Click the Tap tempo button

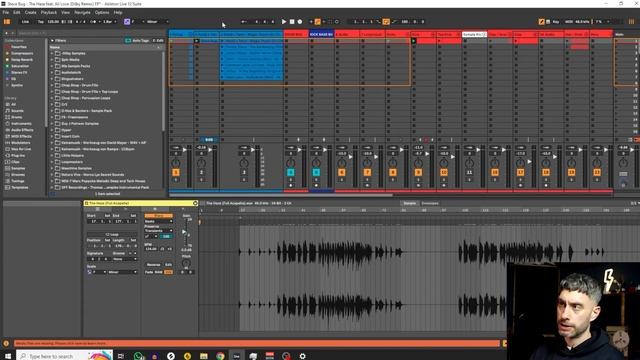tap(41, 22)
